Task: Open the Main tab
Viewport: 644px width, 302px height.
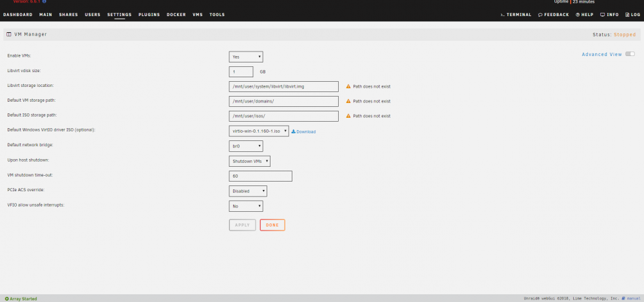Action: pos(46,15)
